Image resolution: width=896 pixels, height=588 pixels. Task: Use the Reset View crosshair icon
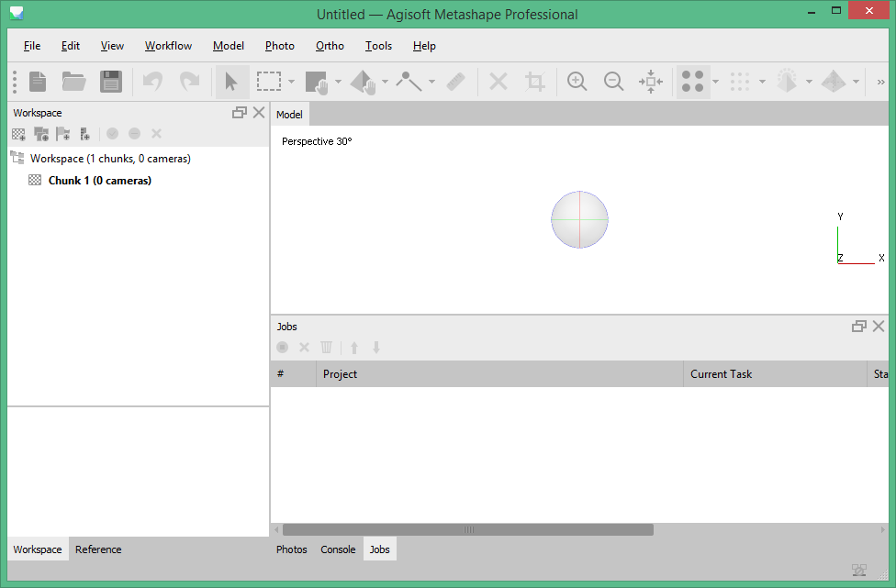coord(650,82)
